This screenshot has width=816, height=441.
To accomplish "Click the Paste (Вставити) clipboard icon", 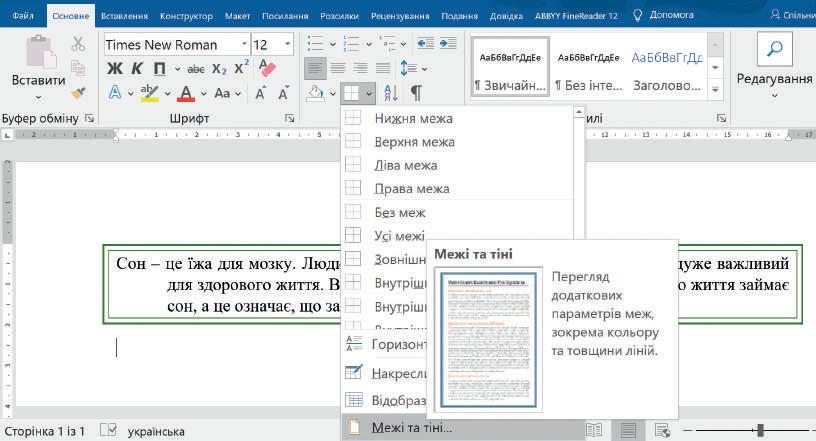I will (x=41, y=52).
